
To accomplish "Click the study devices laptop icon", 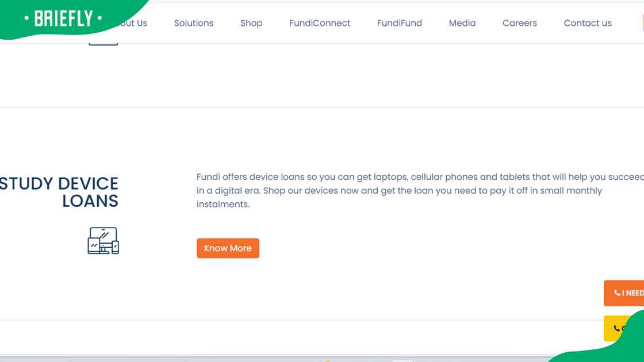I will [102, 241].
